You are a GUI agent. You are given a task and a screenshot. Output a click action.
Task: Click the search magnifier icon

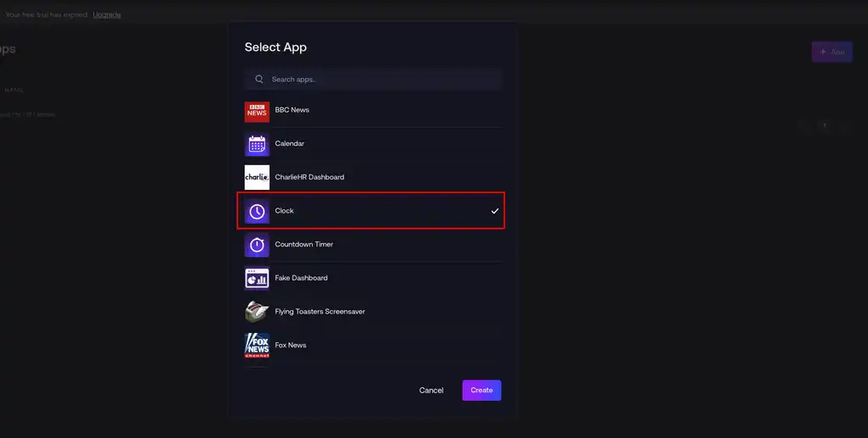tap(259, 79)
